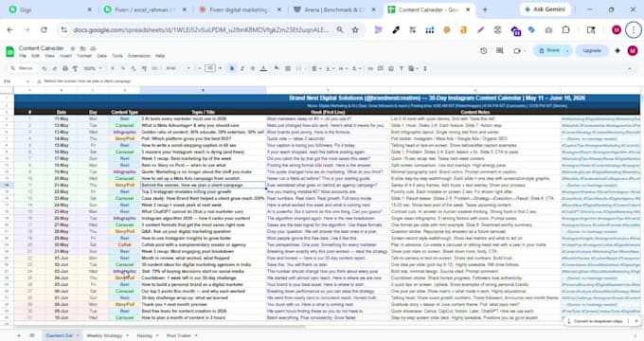The width and height of the screenshot is (644, 341).
Task: Open horizontal align dropdown
Action: [x=315, y=68]
